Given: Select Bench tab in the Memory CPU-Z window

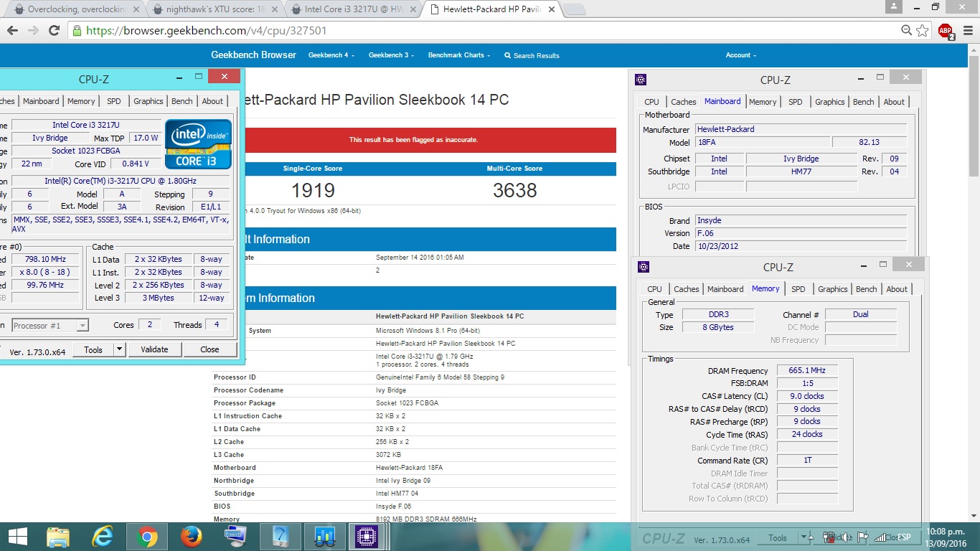Looking at the screenshot, I should coord(867,289).
